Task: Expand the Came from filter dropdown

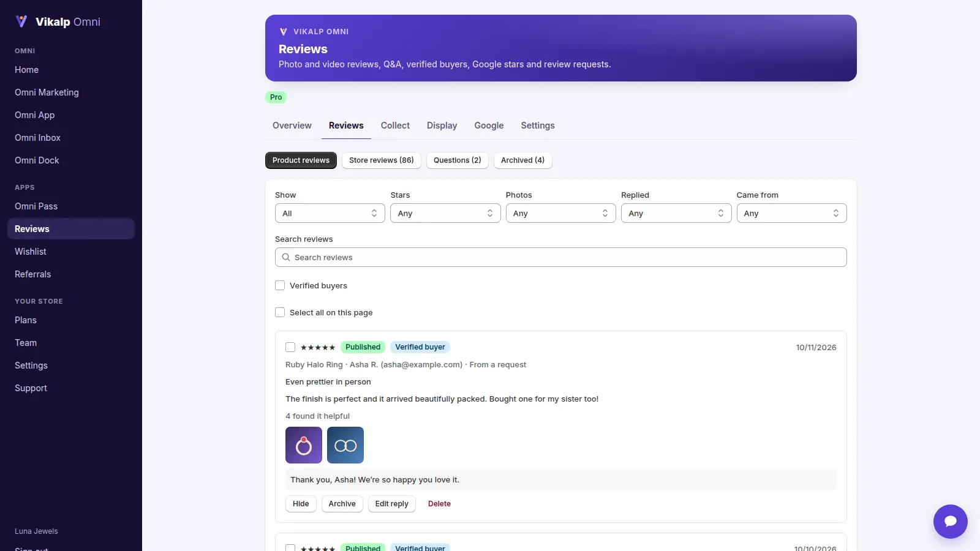Action: [x=791, y=213]
